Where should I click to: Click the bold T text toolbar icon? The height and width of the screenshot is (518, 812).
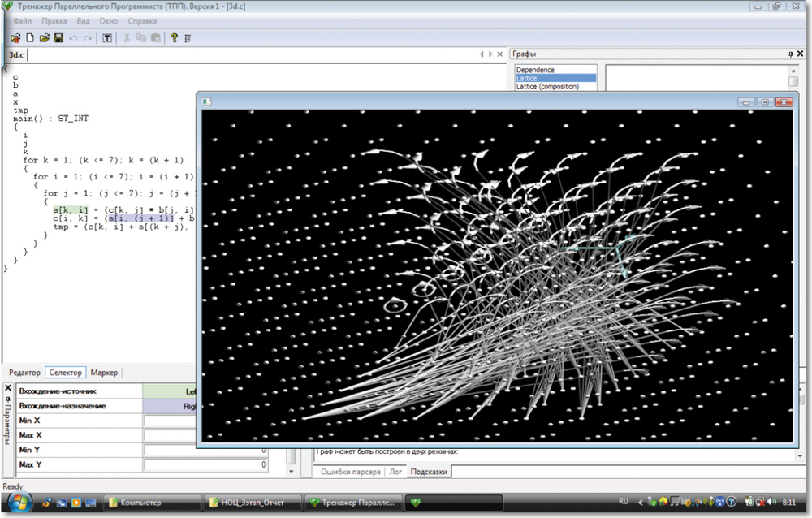107,38
